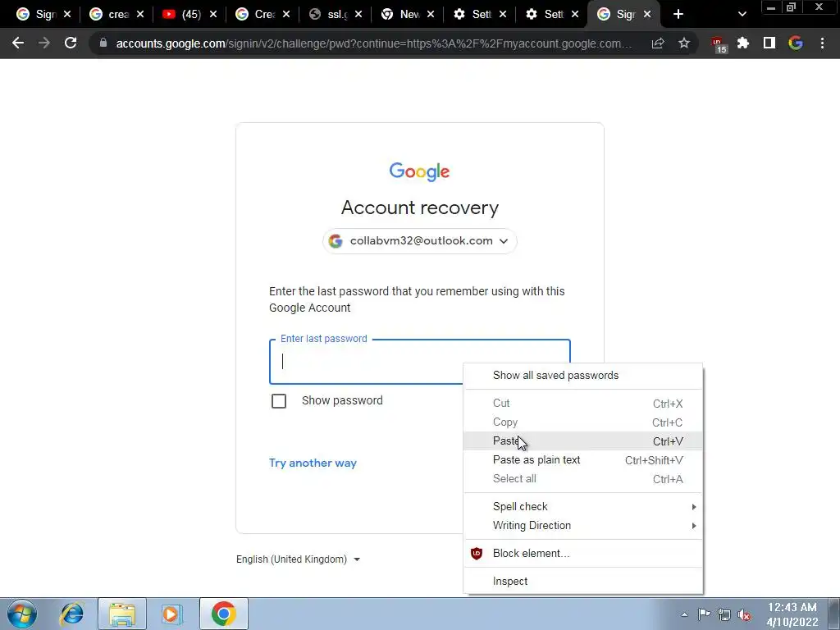Choose Block element… from context menu
840x630 pixels.
tap(583, 554)
